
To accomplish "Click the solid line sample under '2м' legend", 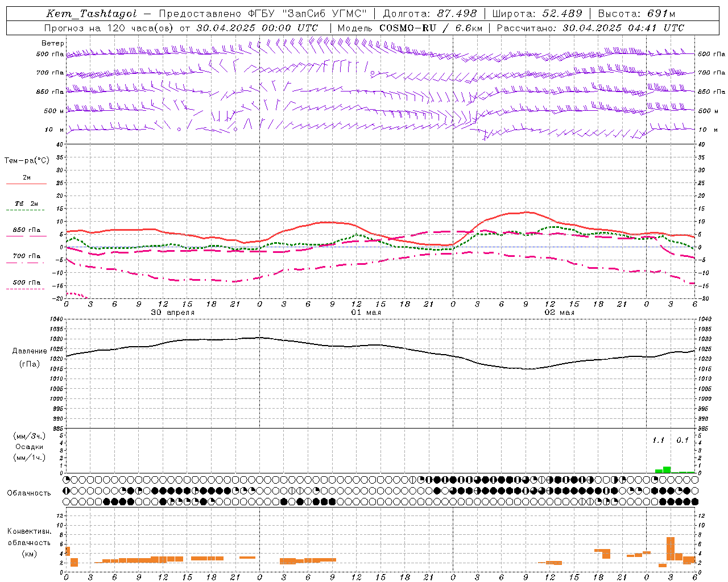I will tap(26, 184).
